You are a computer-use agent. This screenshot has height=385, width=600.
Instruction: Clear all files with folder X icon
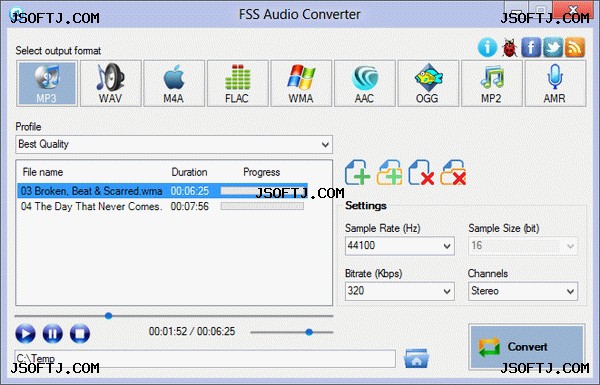tap(453, 173)
